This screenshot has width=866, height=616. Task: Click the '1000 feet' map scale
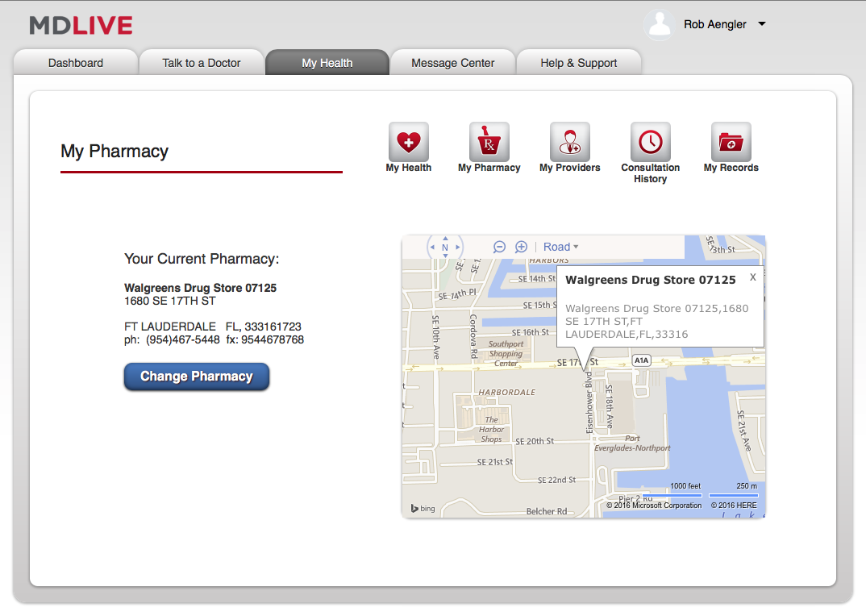pyautogui.click(x=685, y=486)
